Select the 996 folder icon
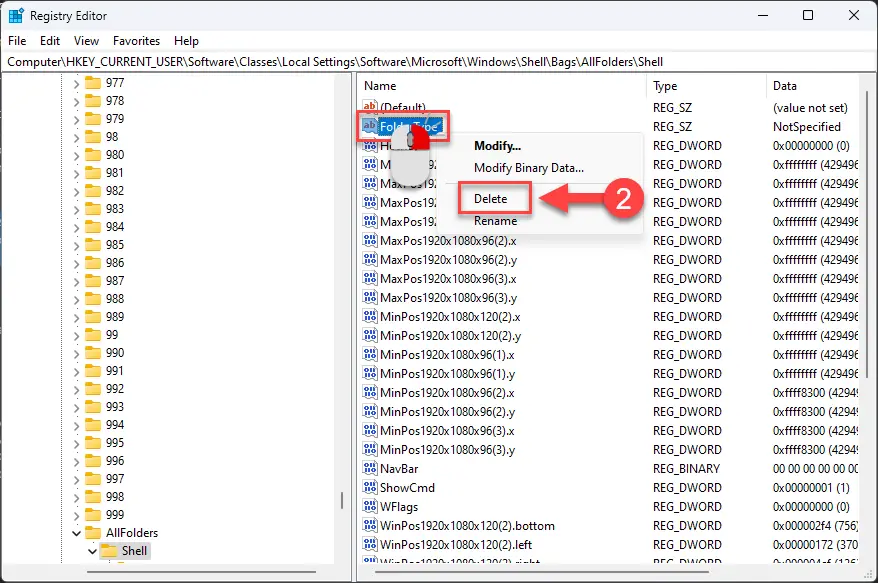This screenshot has height=583, width=878. [93, 460]
